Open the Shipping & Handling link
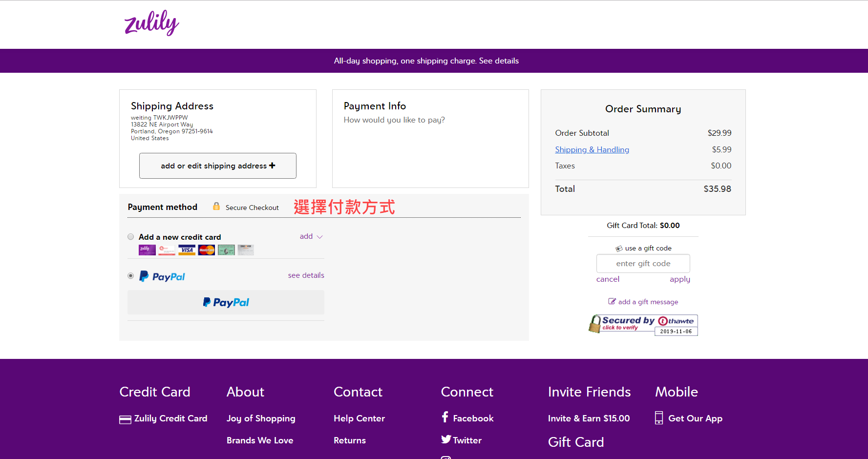Screen dimensions: 868x459 click(x=592, y=149)
